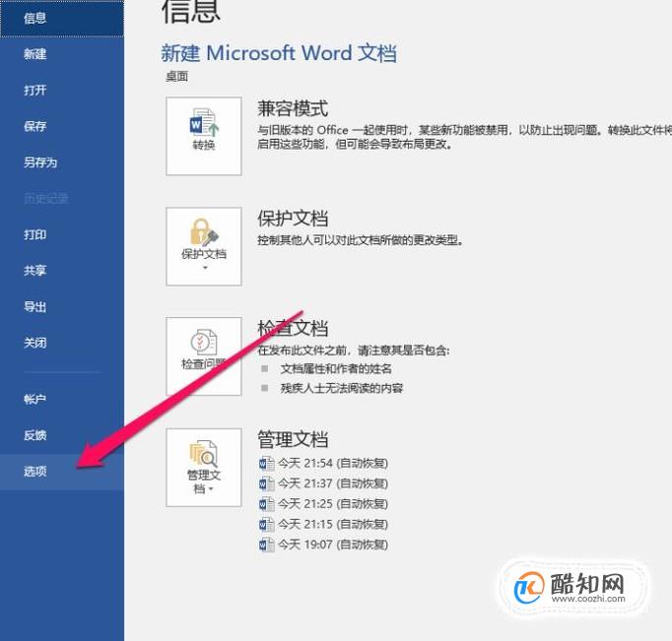Open the 打开 page

click(x=62, y=90)
